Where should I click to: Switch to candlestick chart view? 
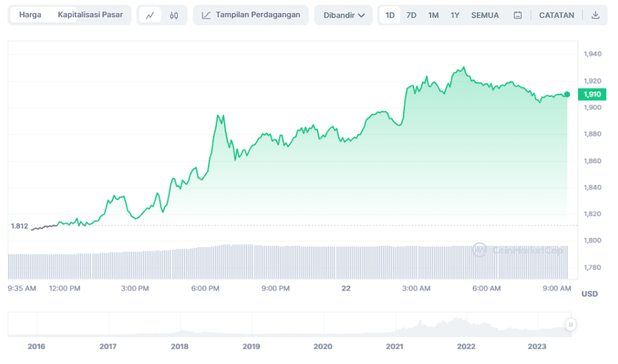pyautogui.click(x=174, y=15)
